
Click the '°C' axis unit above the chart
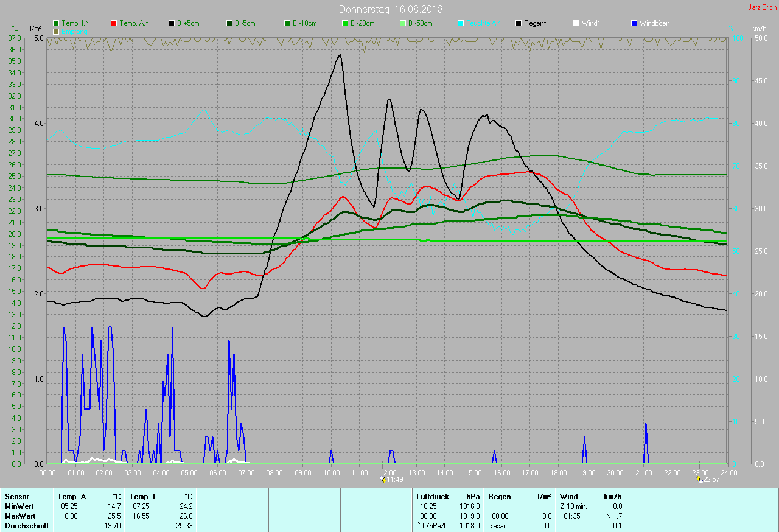point(16,29)
